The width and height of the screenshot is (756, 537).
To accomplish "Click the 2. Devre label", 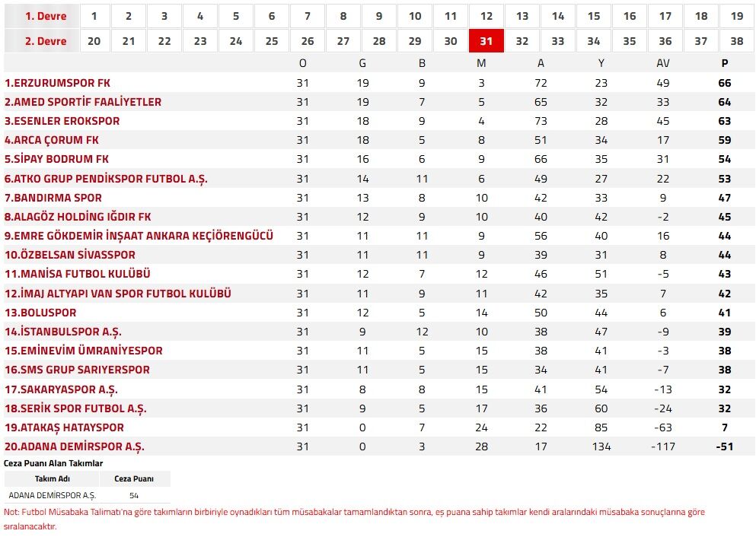I will 46,41.
